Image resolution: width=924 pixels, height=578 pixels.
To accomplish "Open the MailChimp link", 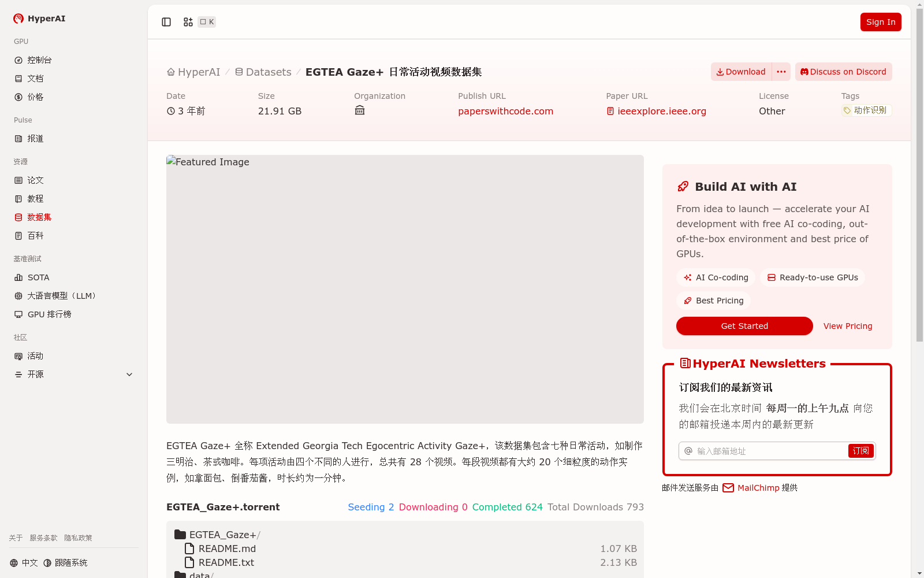I will 758,488.
